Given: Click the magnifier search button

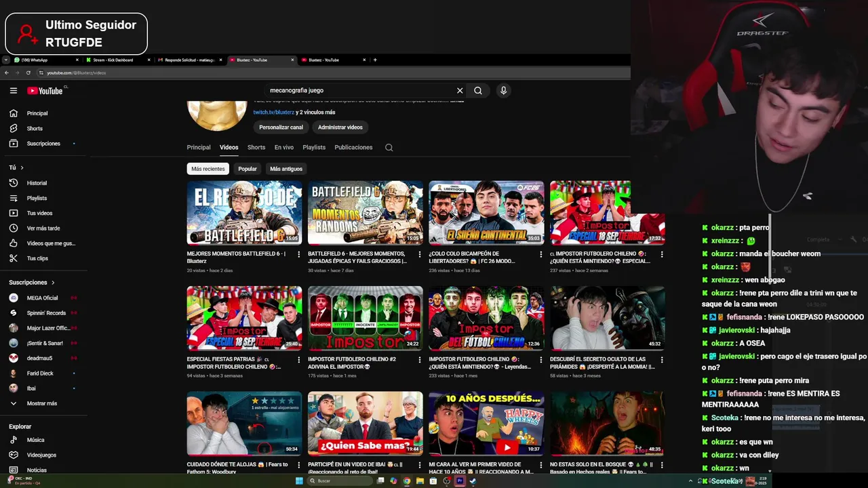Looking at the screenshot, I should click(x=478, y=90).
